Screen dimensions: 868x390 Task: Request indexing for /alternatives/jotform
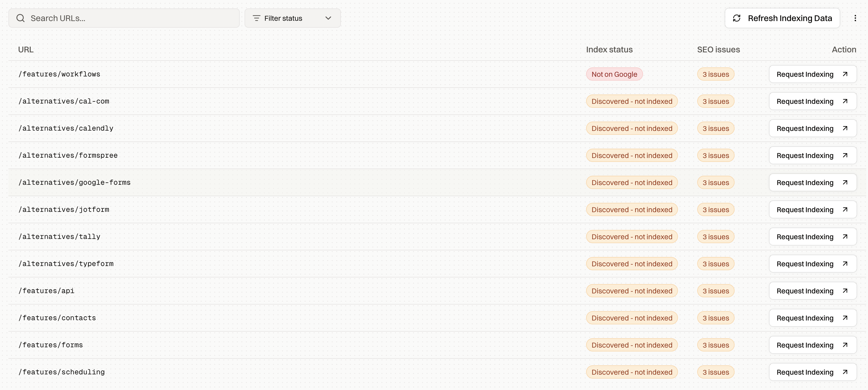pos(813,209)
